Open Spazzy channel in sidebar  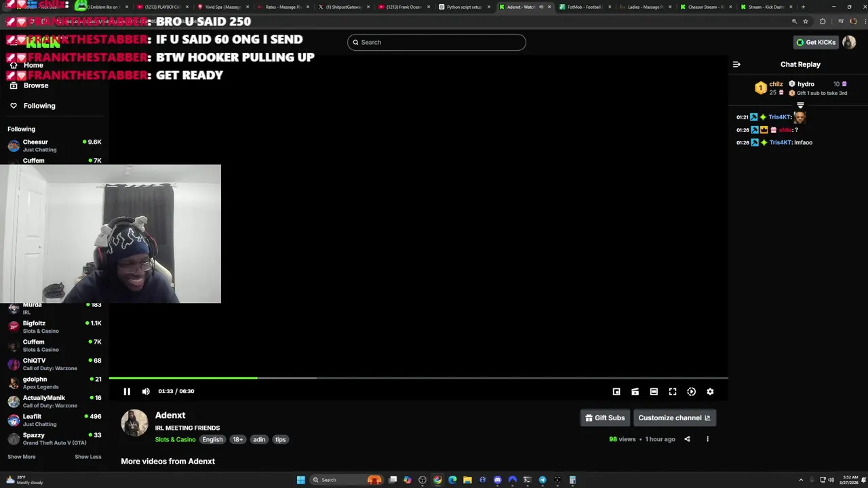click(54, 439)
